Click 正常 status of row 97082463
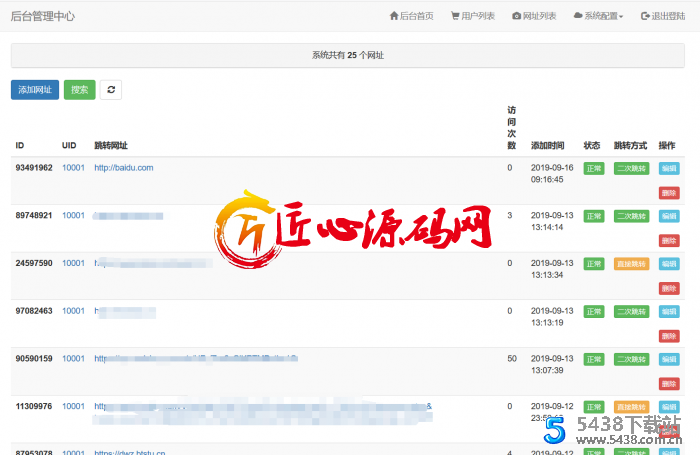The width and height of the screenshot is (700, 455). [x=594, y=312]
